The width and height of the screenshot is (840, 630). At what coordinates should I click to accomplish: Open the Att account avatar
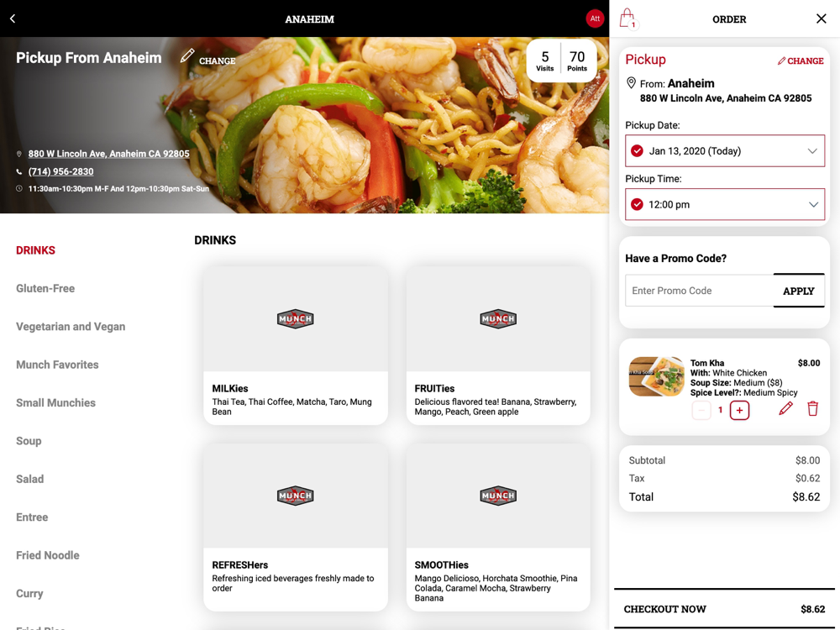coord(595,18)
